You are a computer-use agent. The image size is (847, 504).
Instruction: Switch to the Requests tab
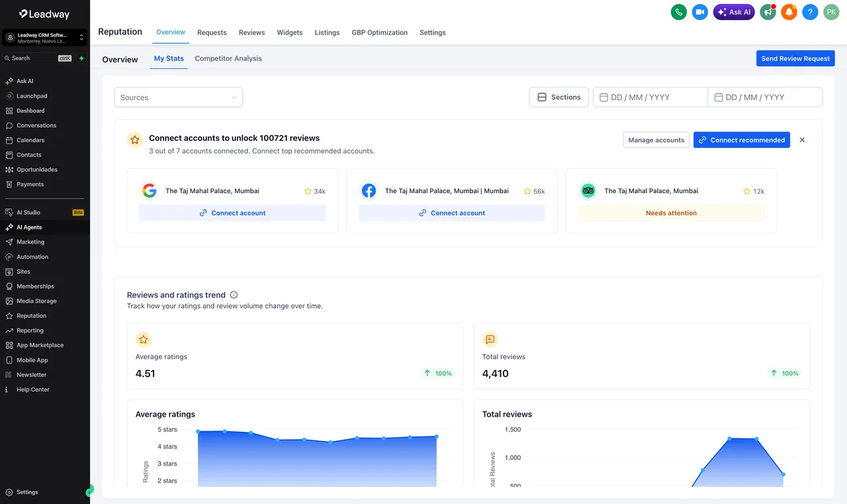coord(212,32)
